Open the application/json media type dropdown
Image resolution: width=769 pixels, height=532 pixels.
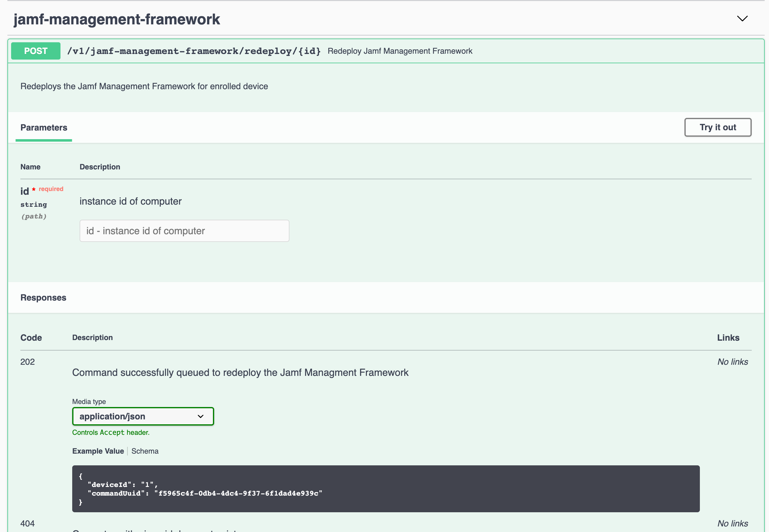pos(143,416)
